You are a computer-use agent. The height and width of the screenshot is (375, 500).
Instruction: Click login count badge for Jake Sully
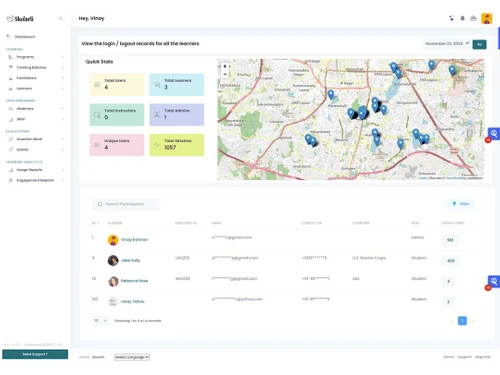click(x=451, y=261)
